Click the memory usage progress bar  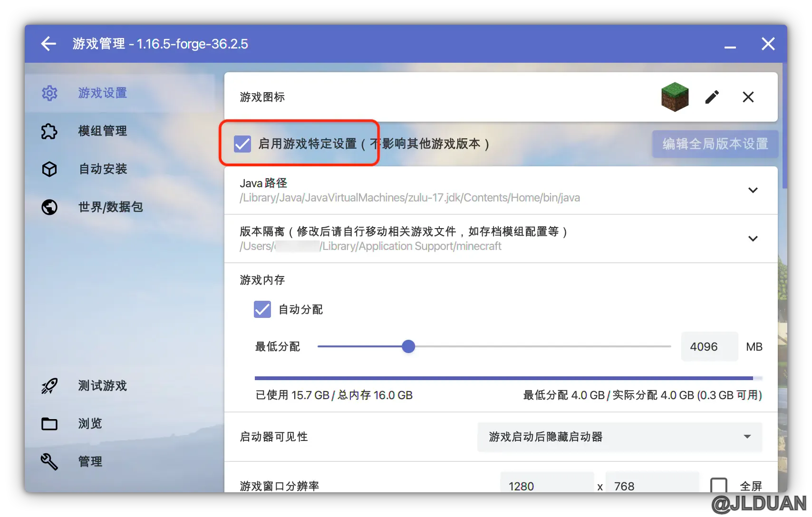coord(509,378)
